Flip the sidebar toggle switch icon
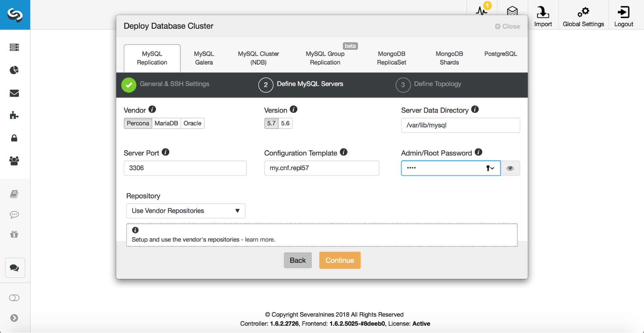Screen dimensions: 644x333 tap(14, 298)
